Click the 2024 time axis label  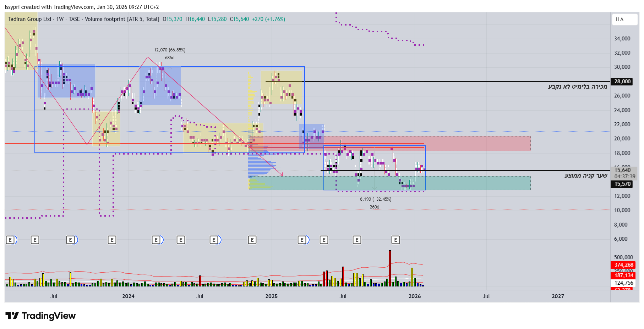coord(128,296)
